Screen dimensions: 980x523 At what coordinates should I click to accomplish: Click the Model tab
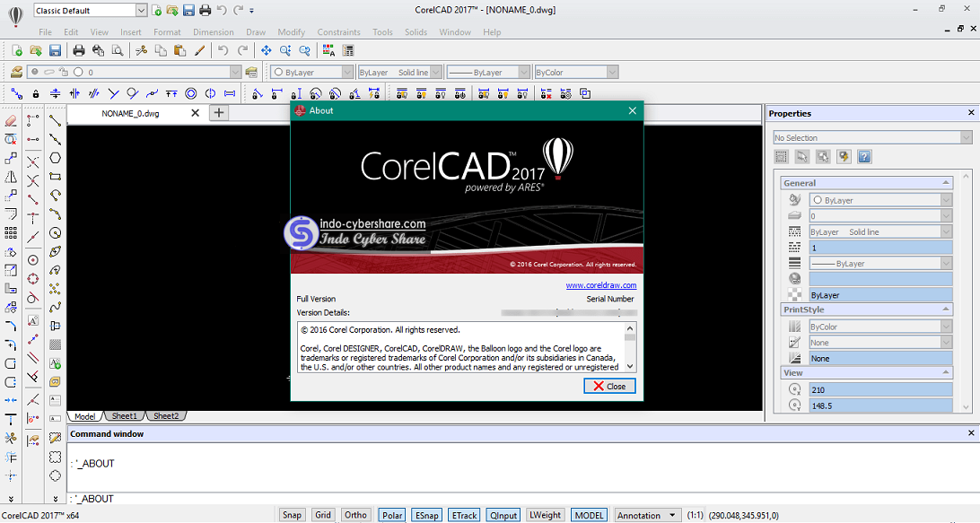coord(85,416)
